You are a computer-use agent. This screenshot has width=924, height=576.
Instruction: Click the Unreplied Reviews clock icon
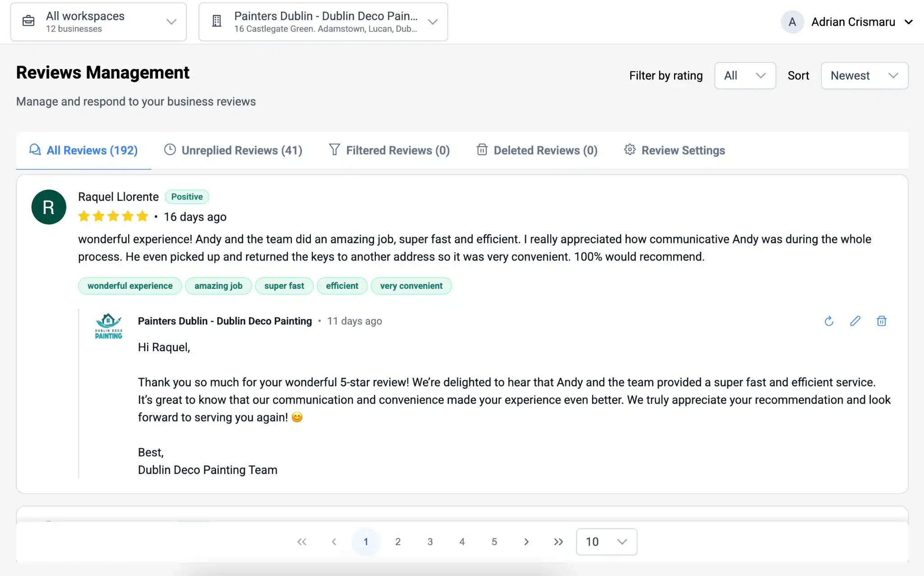tap(170, 150)
